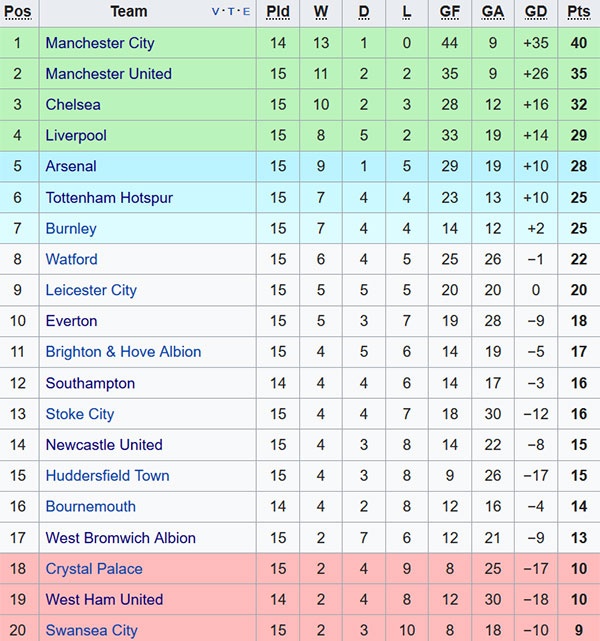Open the Manchester City team link
The width and height of the screenshot is (600, 641).
[x=99, y=43]
